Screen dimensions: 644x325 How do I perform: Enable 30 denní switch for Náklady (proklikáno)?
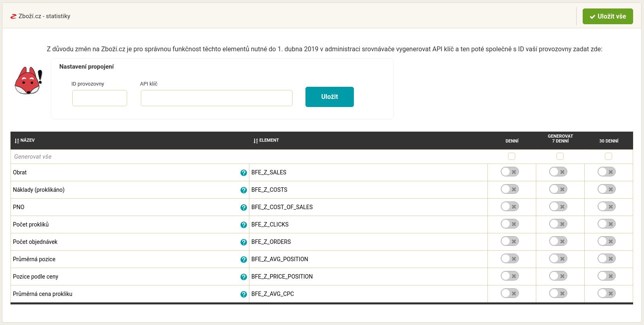606,189
